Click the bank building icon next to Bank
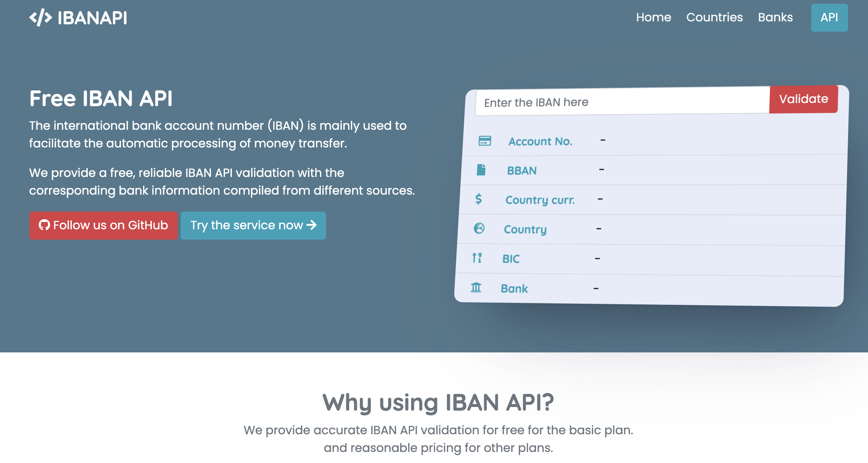The width and height of the screenshot is (868, 463). (x=476, y=288)
